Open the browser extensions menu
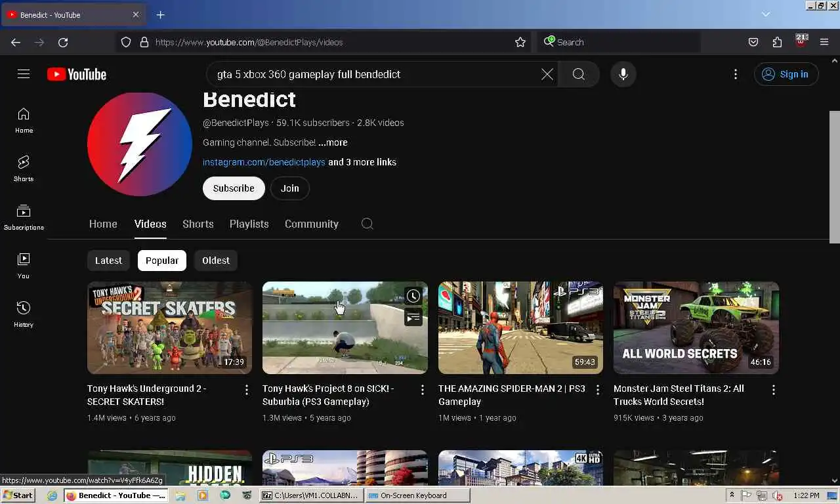 (777, 42)
